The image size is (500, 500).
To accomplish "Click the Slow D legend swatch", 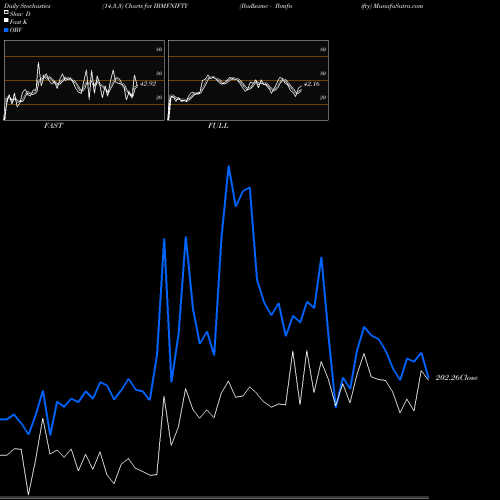I will tap(6, 13).
